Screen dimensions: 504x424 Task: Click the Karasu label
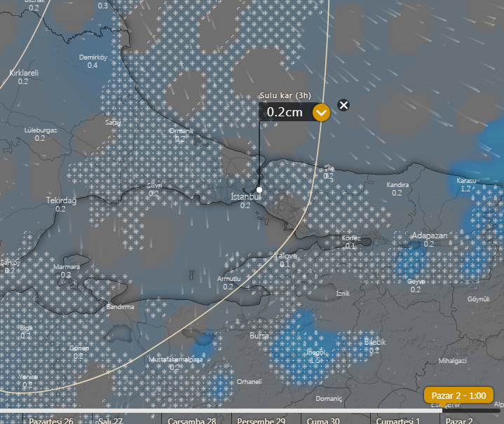(x=466, y=181)
